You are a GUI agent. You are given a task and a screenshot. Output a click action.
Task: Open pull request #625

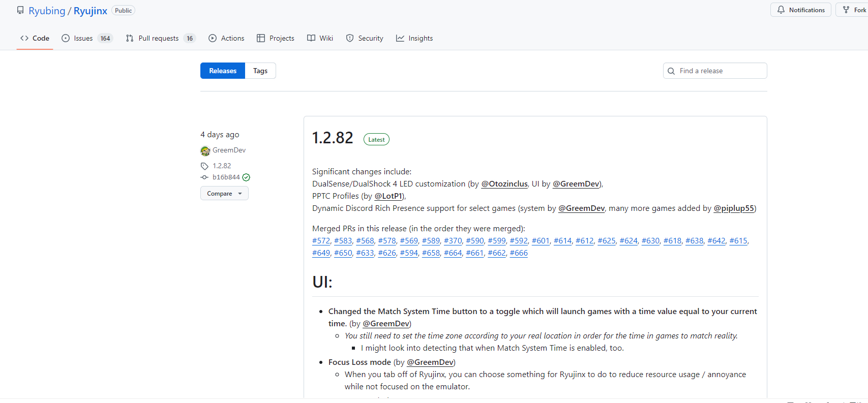(x=607, y=241)
